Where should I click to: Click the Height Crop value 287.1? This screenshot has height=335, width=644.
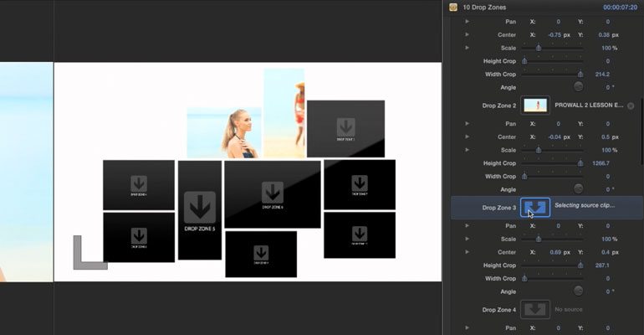[x=602, y=265]
